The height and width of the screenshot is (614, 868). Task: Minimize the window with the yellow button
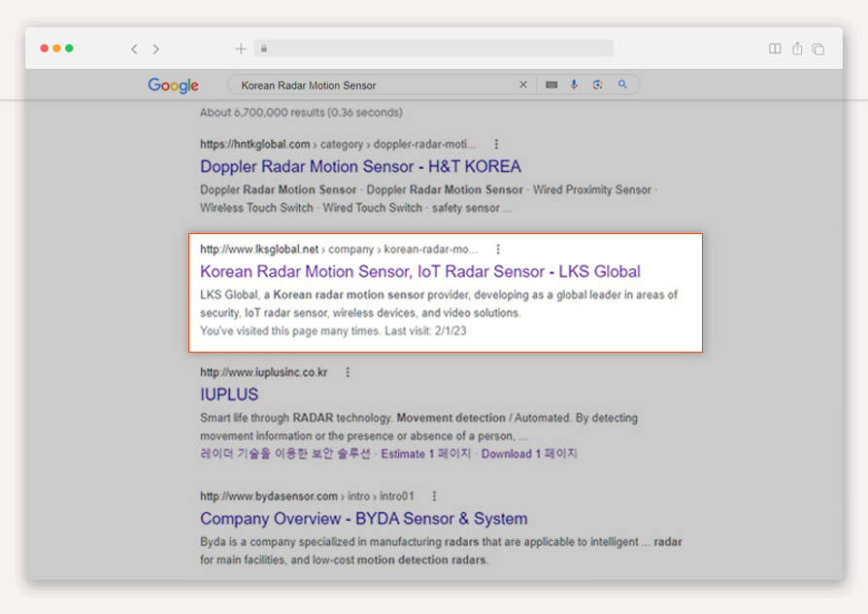point(56,49)
